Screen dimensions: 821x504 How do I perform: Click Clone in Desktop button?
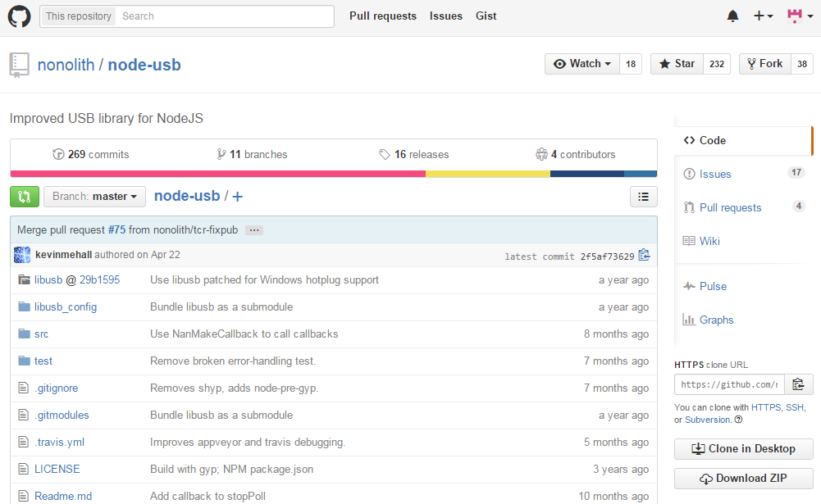pos(744,449)
